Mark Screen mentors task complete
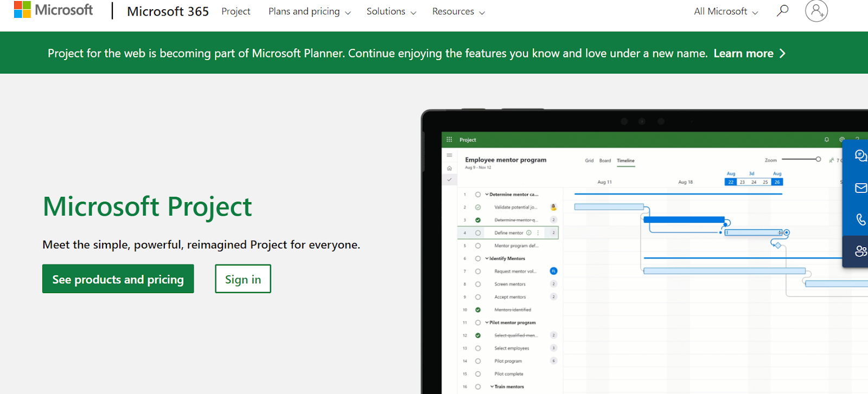Image resolution: width=868 pixels, height=394 pixels. (478, 284)
